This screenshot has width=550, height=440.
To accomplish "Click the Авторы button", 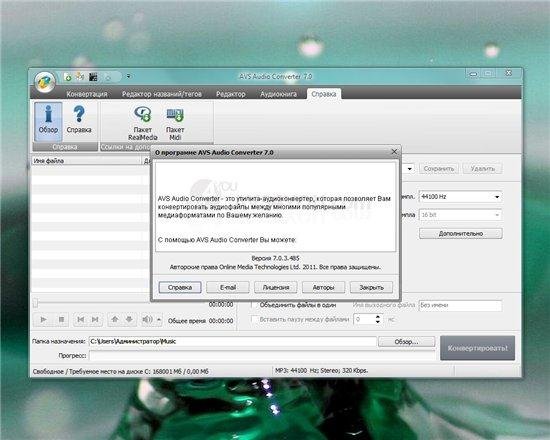I will [323, 287].
